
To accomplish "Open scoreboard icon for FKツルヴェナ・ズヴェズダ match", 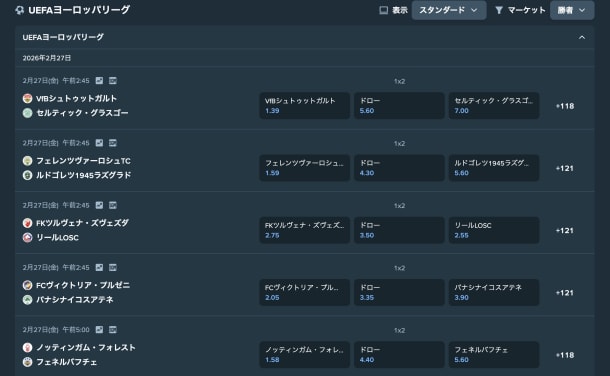I will click(113, 205).
